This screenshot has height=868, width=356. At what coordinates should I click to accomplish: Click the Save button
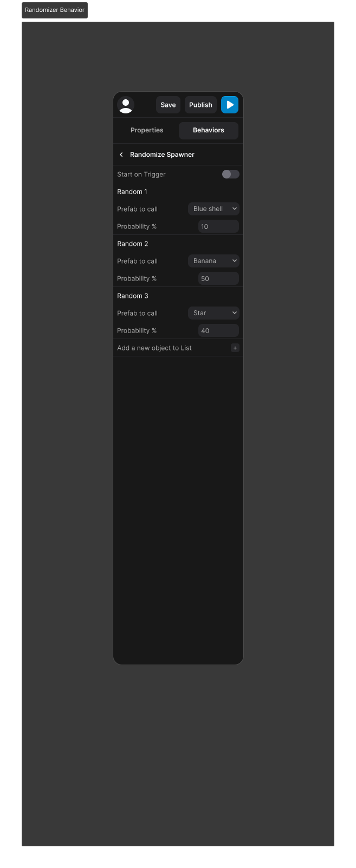[168, 105]
